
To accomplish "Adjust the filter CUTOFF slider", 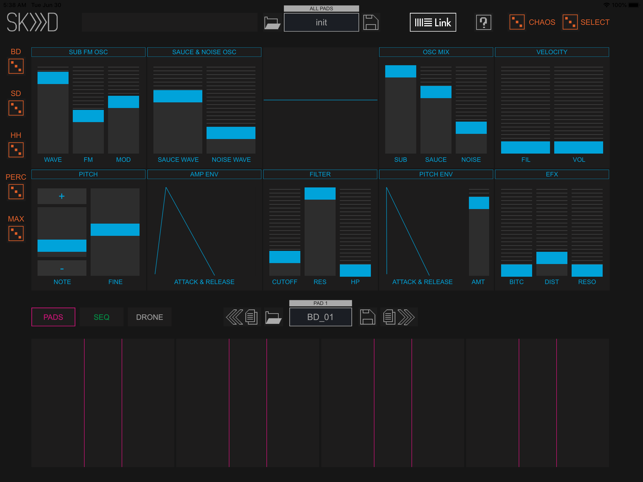I will pyautogui.click(x=285, y=232).
